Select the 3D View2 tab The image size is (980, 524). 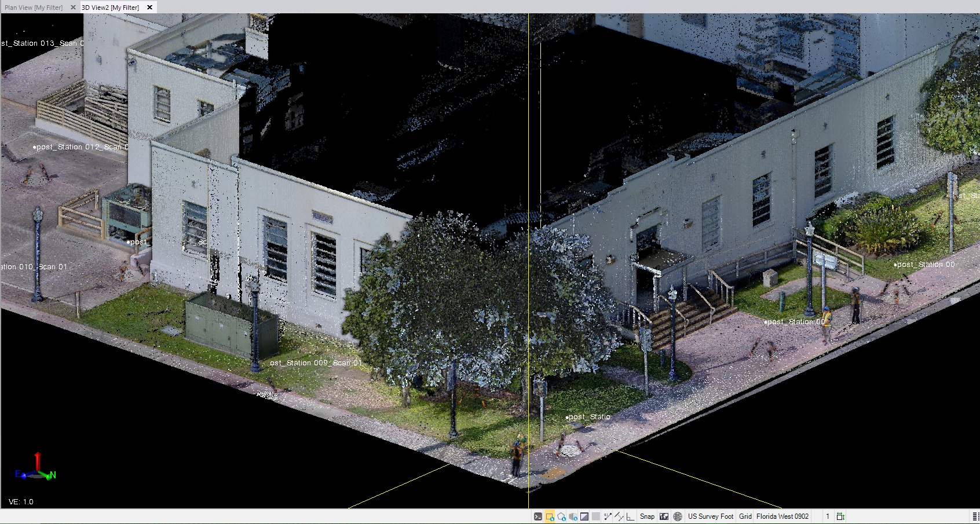point(111,8)
